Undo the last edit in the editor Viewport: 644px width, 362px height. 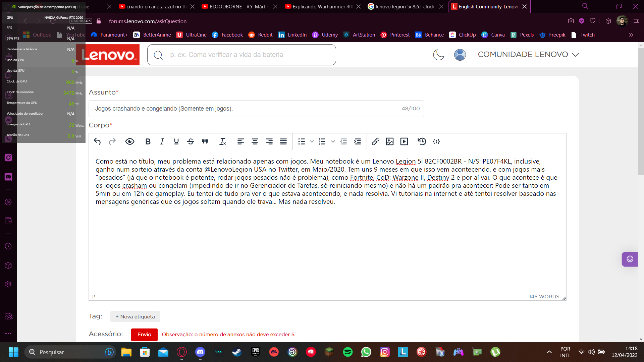click(x=97, y=141)
